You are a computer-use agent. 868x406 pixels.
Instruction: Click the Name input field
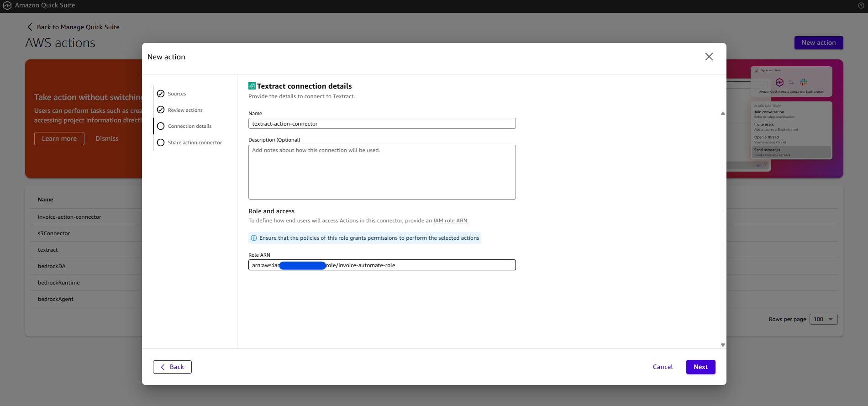382,123
